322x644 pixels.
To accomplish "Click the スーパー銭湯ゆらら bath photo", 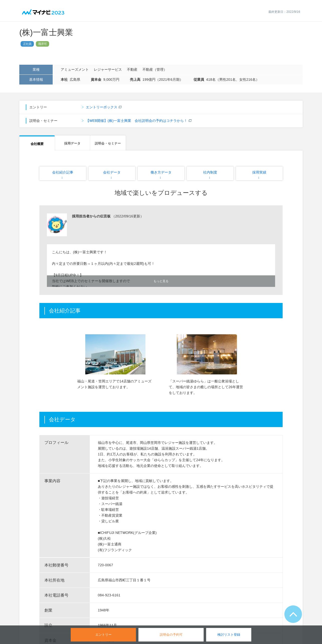I will pos(207,354).
